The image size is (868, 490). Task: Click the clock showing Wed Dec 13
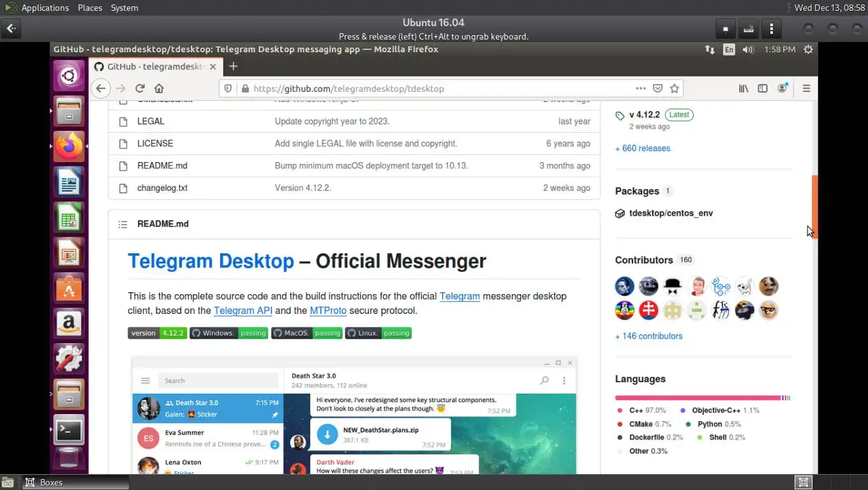pyautogui.click(x=828, y=8)
